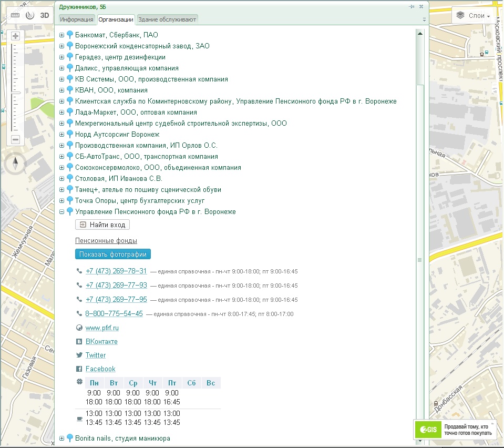504x448 pixels.
Task: Click the 2GIS advertisement banner
Action: click(x=455, y=430)
